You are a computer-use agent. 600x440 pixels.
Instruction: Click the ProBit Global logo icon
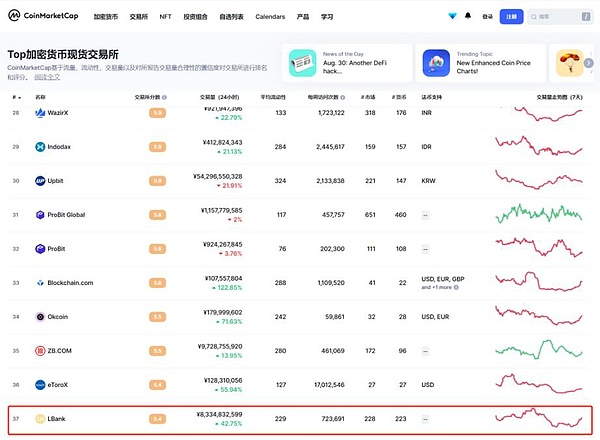click(x=40, y=215)
